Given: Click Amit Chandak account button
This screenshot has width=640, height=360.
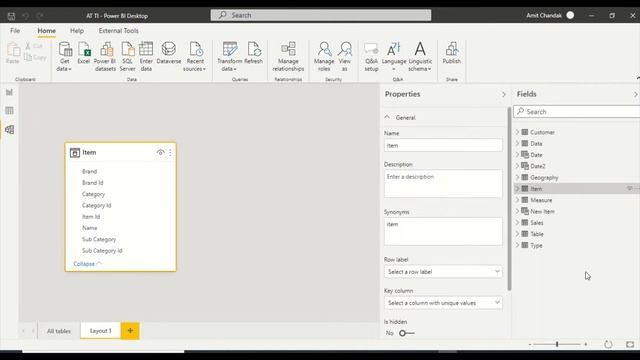Looking at the screenshot, I should [x=550, y=16].
